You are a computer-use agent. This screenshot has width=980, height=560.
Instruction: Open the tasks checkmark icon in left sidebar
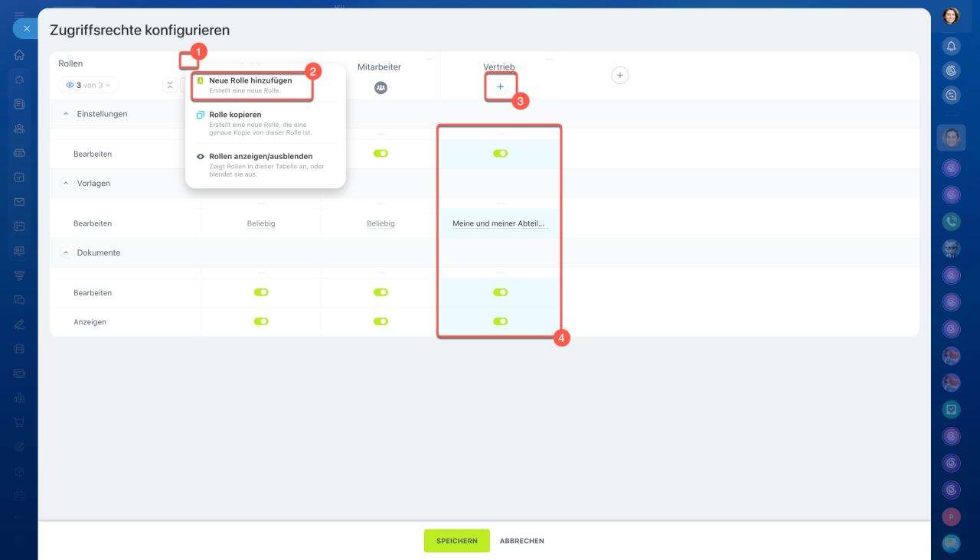click(x=19, y=177)
